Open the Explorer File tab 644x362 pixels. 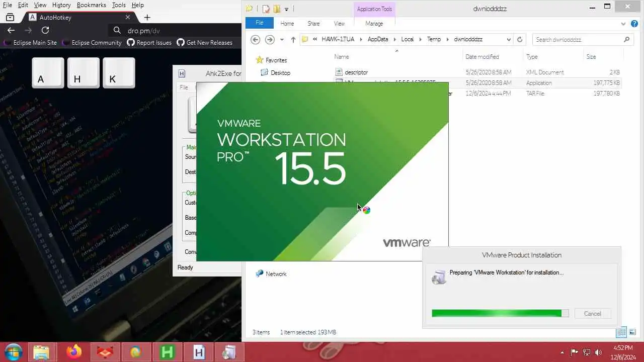(x=260, y=23)
